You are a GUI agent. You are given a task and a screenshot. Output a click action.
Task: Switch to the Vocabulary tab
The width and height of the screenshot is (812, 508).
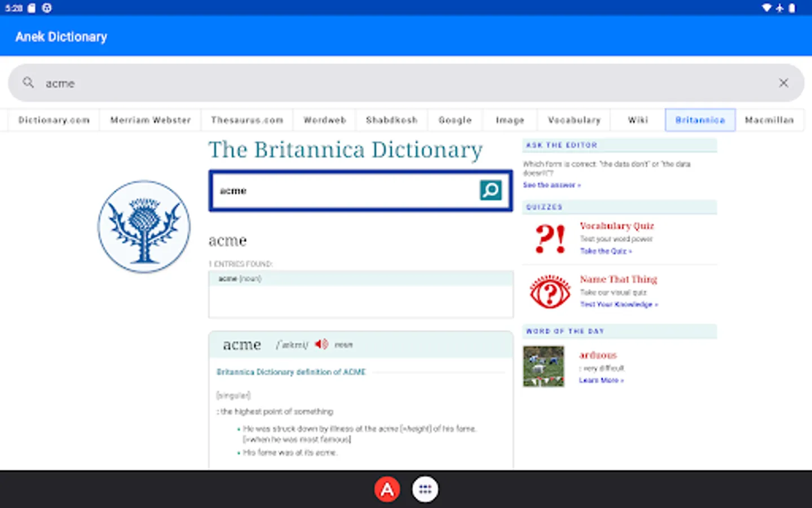pyautogui.click(x=575, y=120)
